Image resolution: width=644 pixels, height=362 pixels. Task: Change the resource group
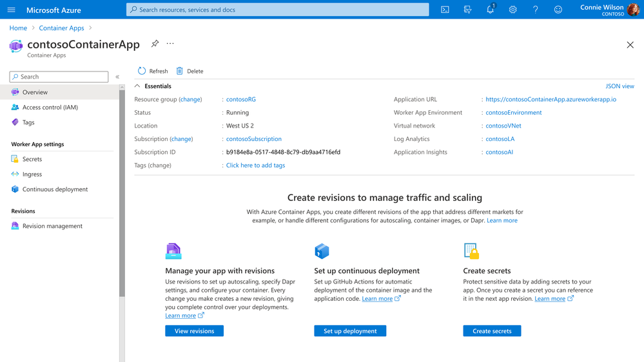[x=191, y=99]
